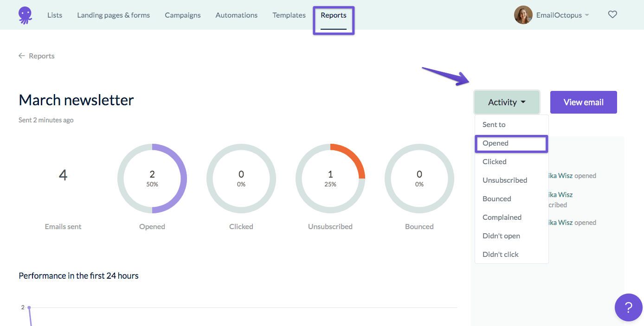Expand the EmailOctopus account dropdown
The width and height of the screenshot is (644, 326).
[562, 15]
